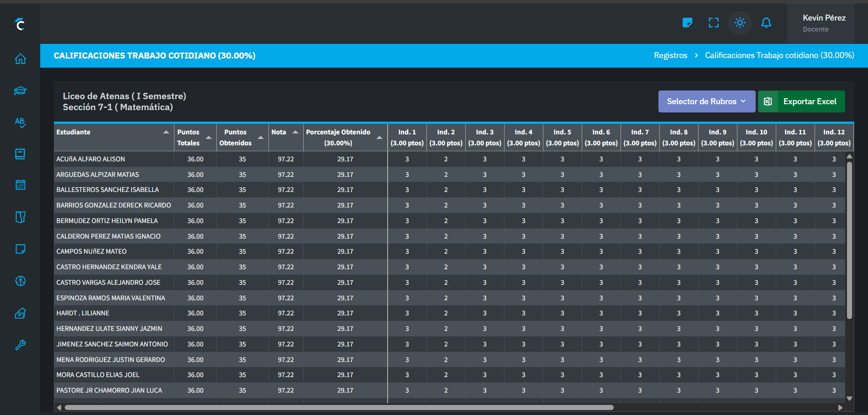Click the Exportar Excel button

[802, 101]
